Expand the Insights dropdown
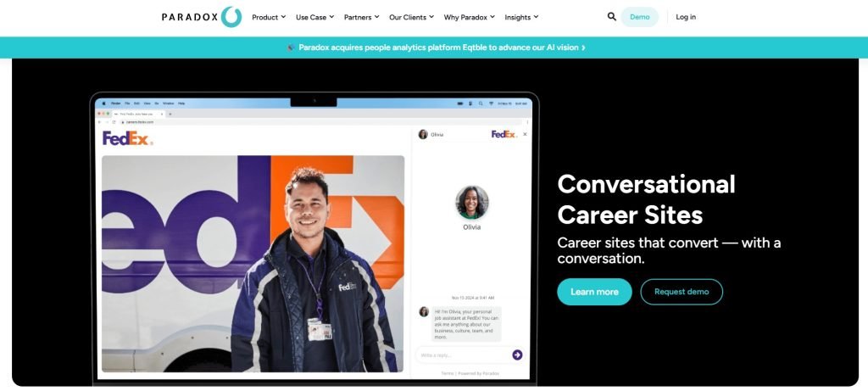868x391 pixels. click(x=521, y=17)
